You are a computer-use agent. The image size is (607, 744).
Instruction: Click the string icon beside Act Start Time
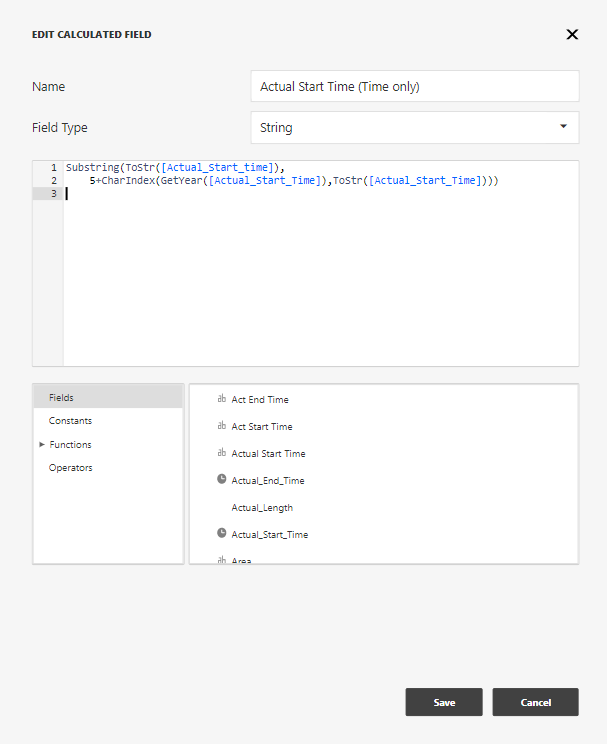[222, 426]
